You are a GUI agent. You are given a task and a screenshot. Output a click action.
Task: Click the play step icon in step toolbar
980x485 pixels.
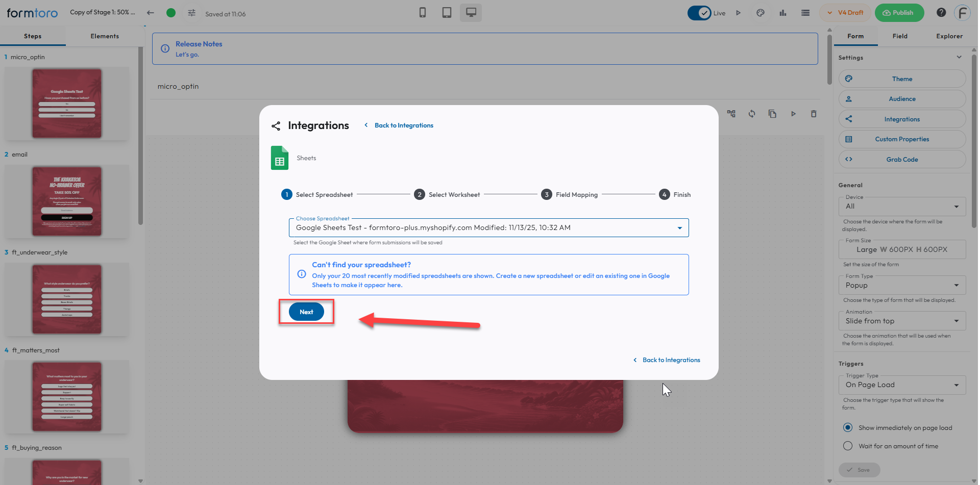click(793, 114)
